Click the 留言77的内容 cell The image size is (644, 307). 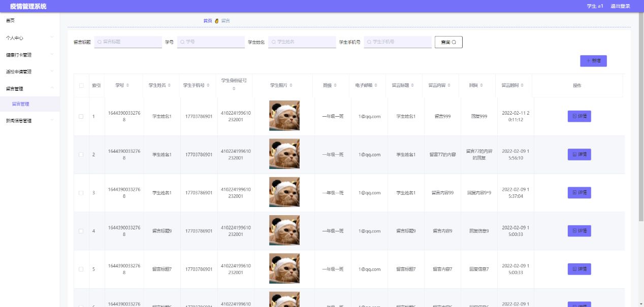[442, 154]
